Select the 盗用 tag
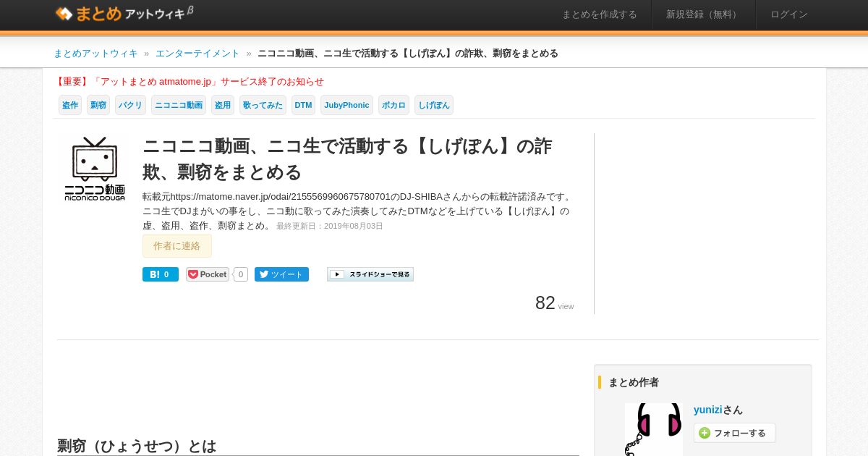 coord(223,105)
